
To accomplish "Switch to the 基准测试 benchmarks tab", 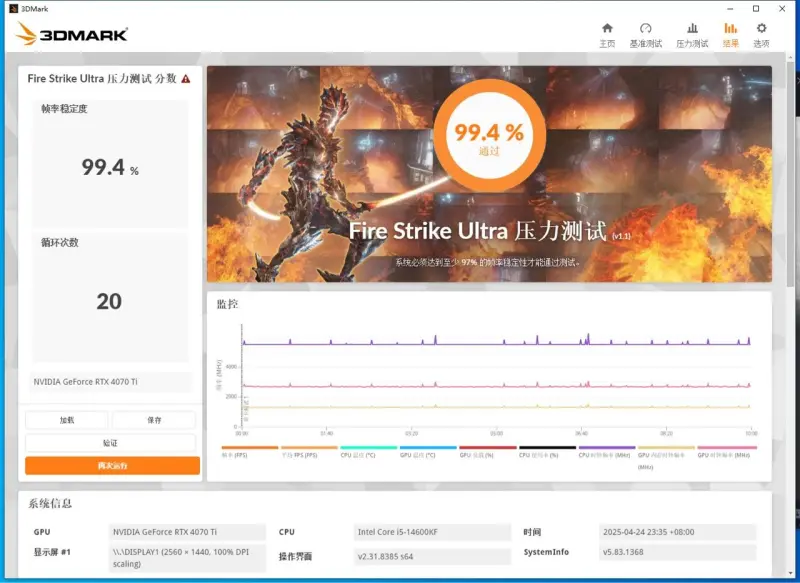I will pos(645,35).
